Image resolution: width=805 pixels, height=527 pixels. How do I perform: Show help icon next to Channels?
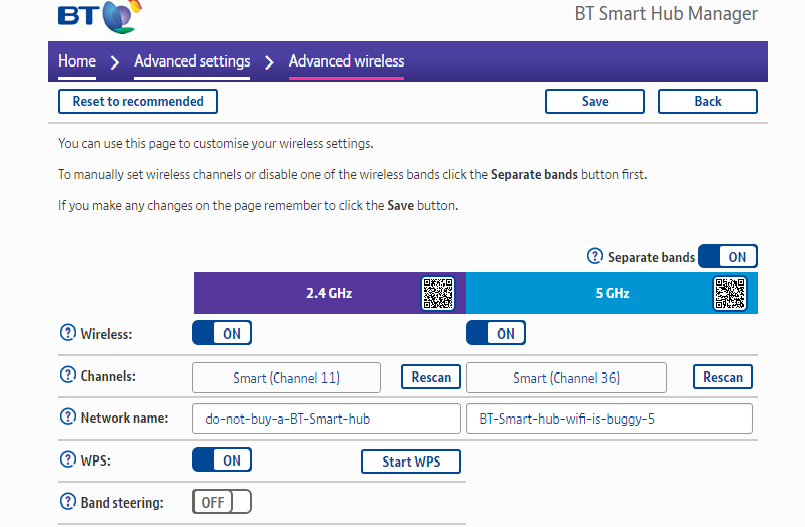point(68,375)
